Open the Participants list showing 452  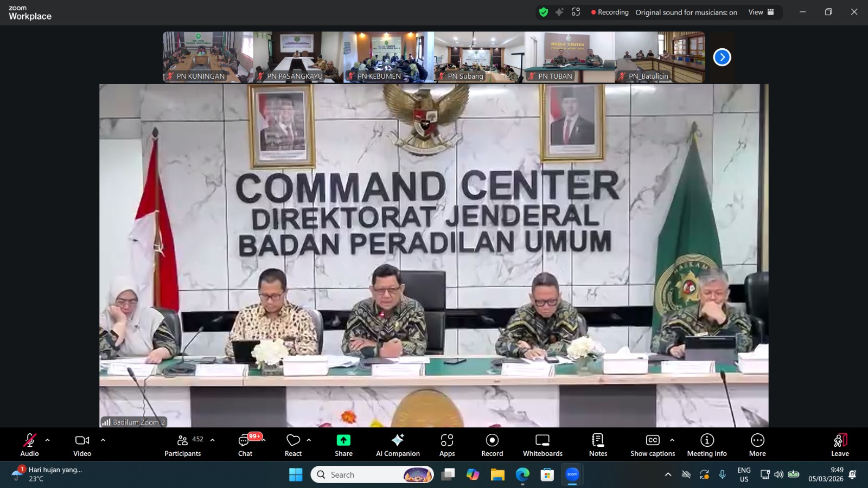click(x=182, y=445)
